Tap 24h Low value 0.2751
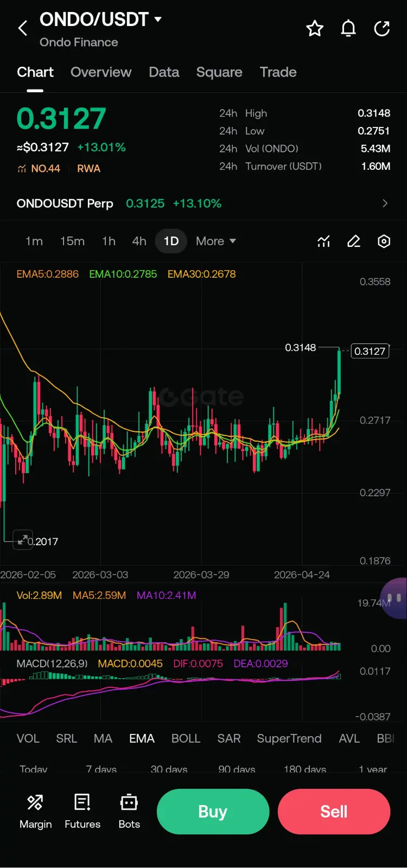Screen dimensions: 407x868 374,131
